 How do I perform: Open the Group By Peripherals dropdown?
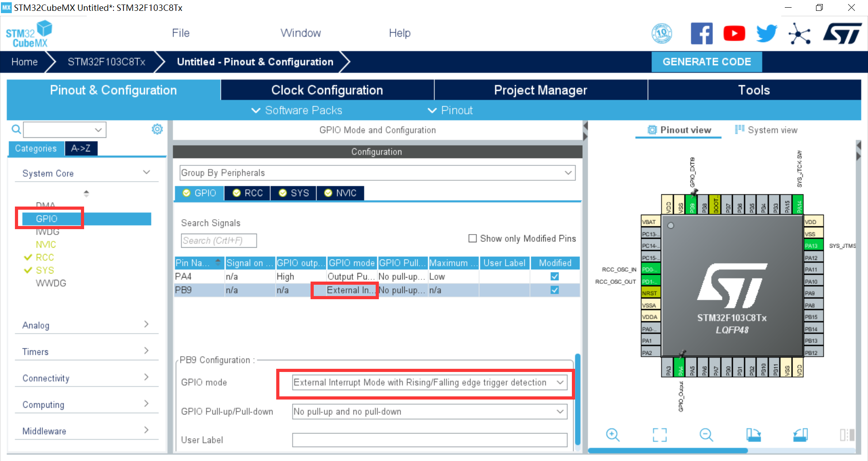pos(377,173)
